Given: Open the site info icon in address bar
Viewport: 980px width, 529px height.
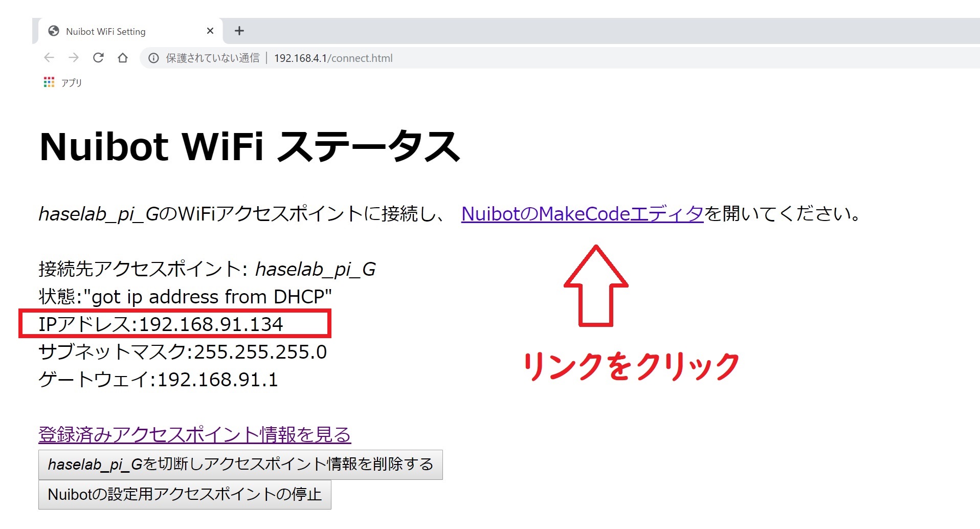Looking at the screenshot, I should [x=153, y=58].
